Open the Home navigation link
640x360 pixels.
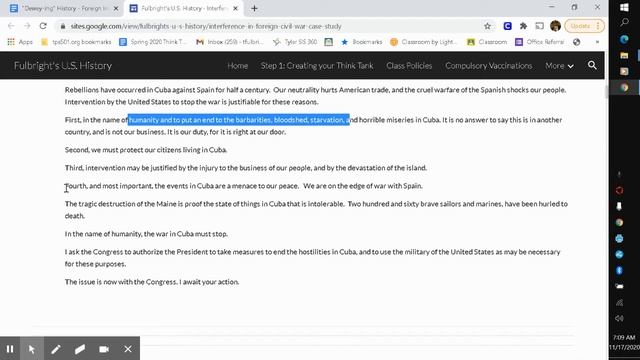point(238,66)
